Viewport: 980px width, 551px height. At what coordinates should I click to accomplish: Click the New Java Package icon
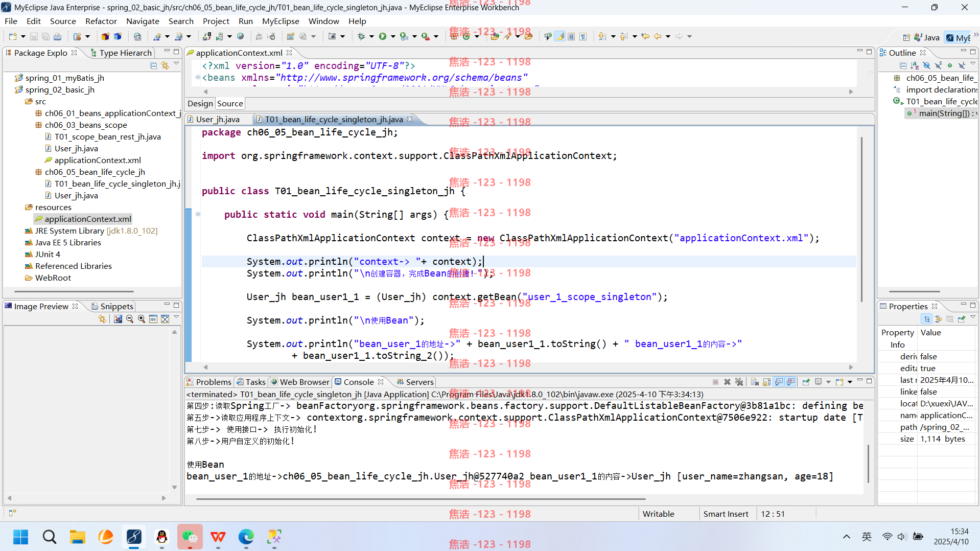[x=454, y=36]
